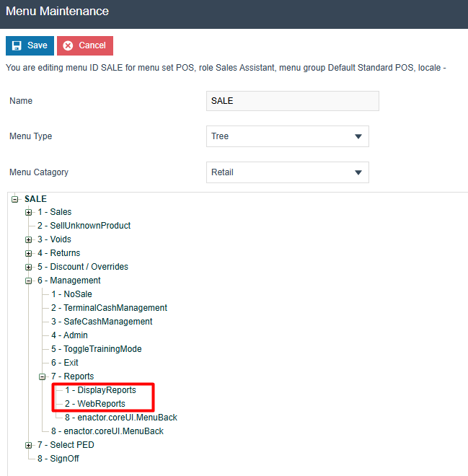The height and width of the screenshot is (476, 468).
Task: Click the Save button
Action: (x=30, y=45)
